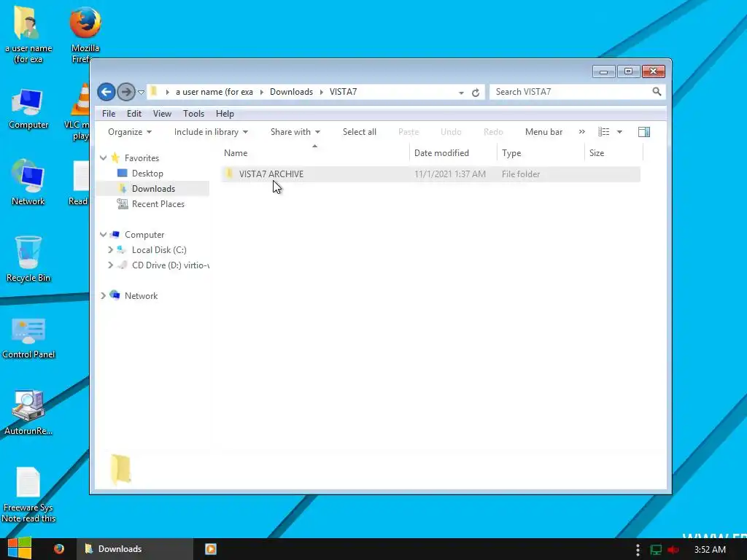Show more toolbar commands chevron
The image size is (747, 560).
point(581,132)
